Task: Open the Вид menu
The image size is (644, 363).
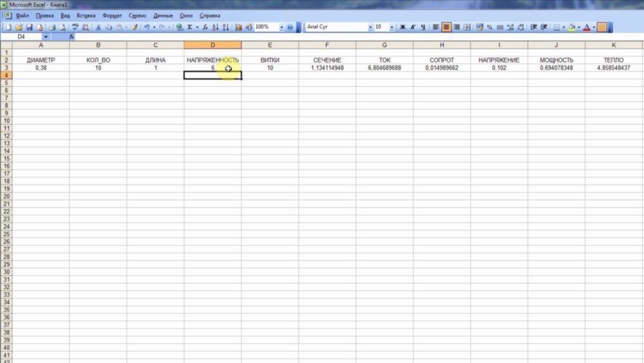Action: click(x=65, y=15)
